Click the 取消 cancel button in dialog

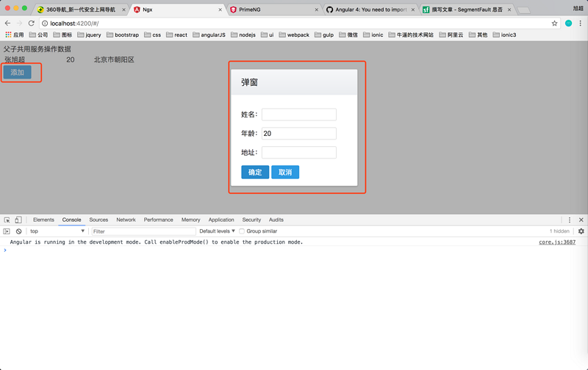(285, 173)
